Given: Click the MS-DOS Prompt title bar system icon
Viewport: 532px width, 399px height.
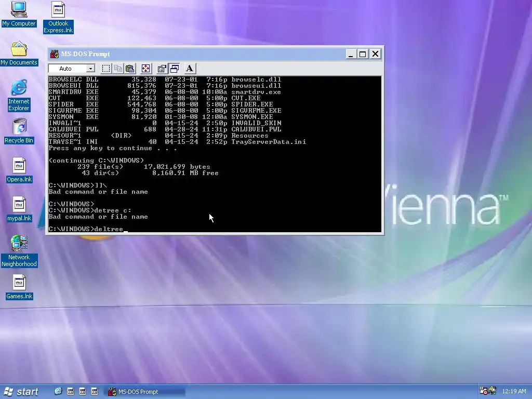Looking at the screenshot, I should tap(54, 54).
